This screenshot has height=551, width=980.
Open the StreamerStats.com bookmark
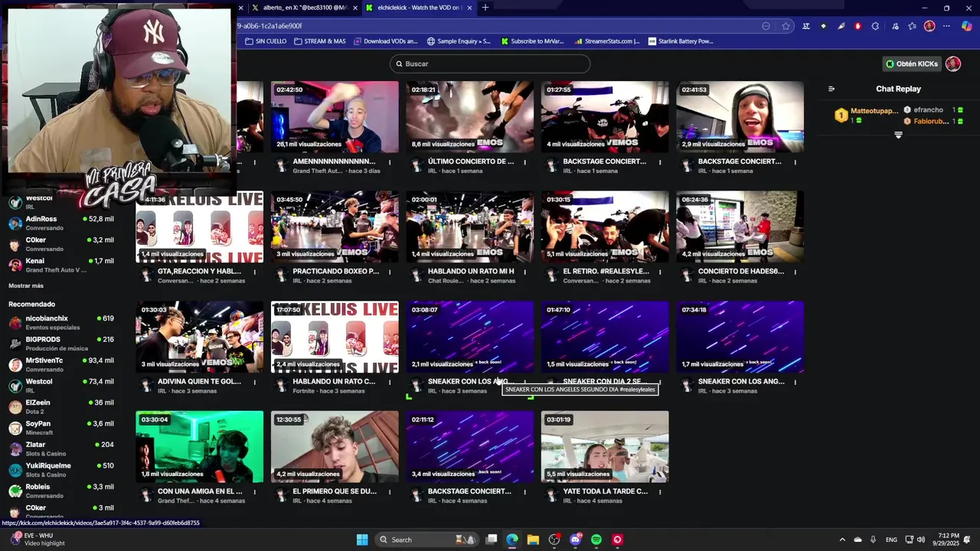[606, 41]
